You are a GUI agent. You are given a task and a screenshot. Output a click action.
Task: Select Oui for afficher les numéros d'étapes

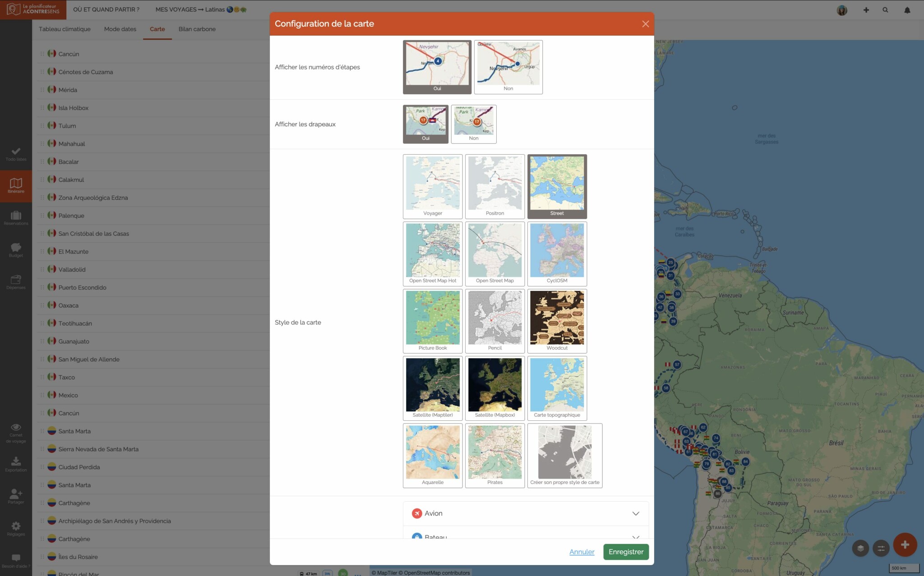tap(437, 67)
